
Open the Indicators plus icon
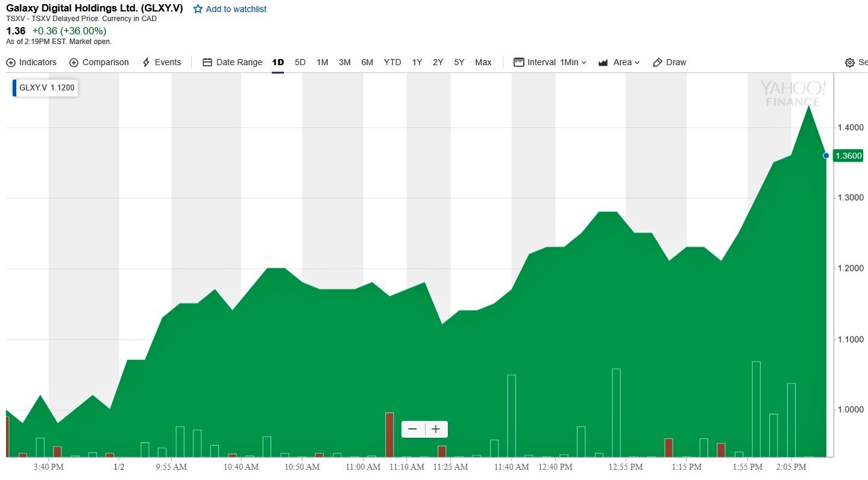[11, 63]
